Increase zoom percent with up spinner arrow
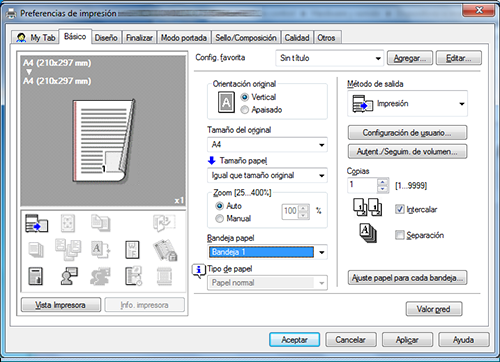This screenshot has height=362, width=500. coord(303,208)
